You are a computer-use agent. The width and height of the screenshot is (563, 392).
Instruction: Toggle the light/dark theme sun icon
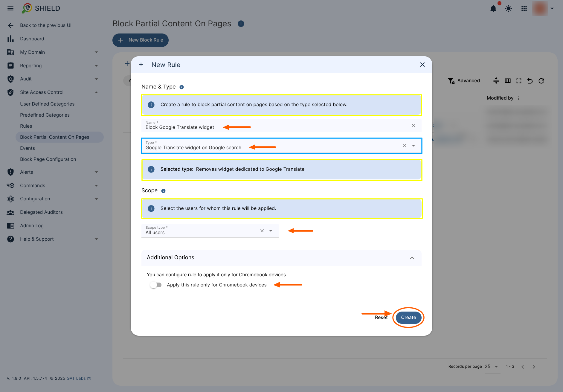coord(509,8)
